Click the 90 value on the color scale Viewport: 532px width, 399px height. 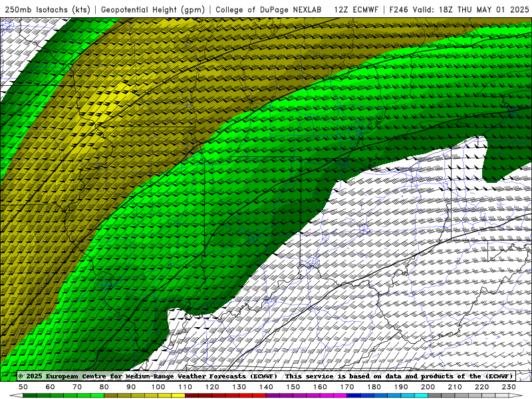click(x=131, y=387)
